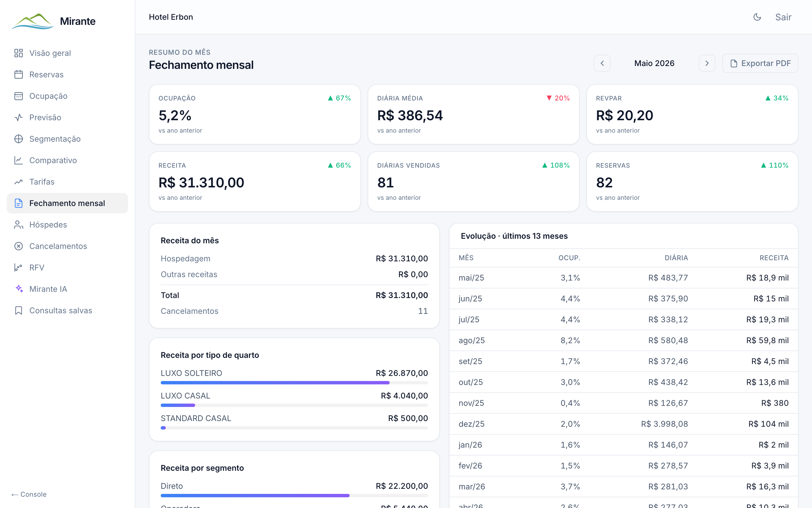
Task: Go to Segmentação
Action: pyautogui.click(x=67, y=139)
